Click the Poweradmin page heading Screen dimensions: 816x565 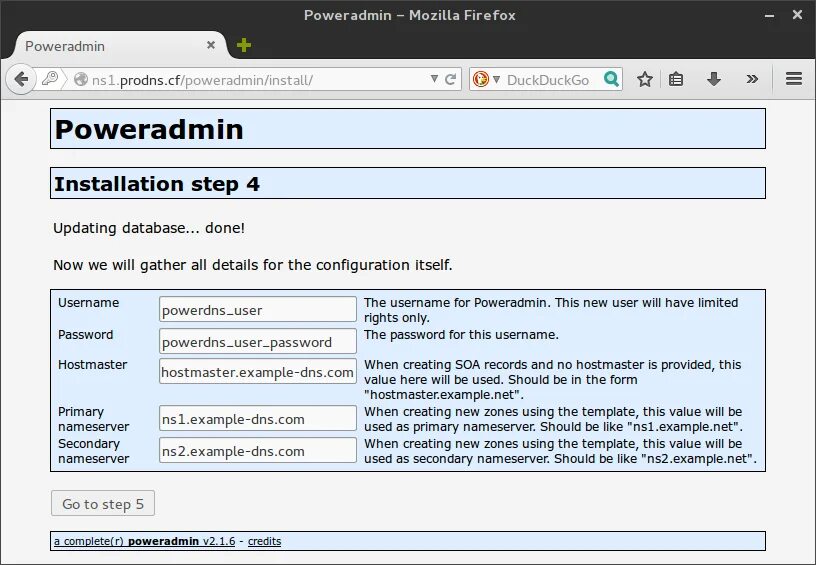pyautogui.click(x=149, y=129)
